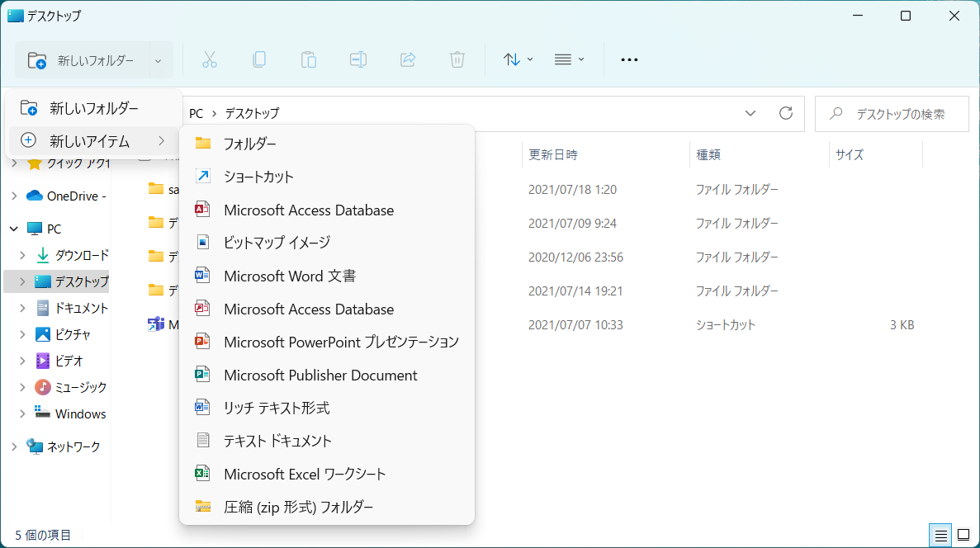Click the Copy icon in toolbar
980x548 pixels.
(258, 60)
